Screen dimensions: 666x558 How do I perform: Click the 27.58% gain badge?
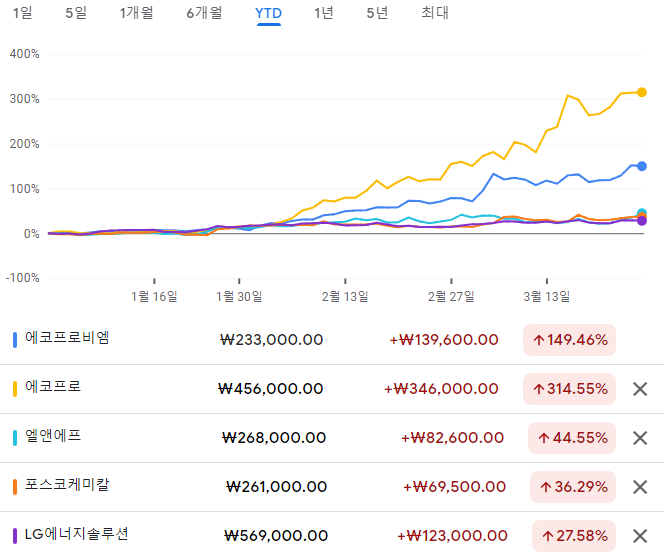pos(574,536)
